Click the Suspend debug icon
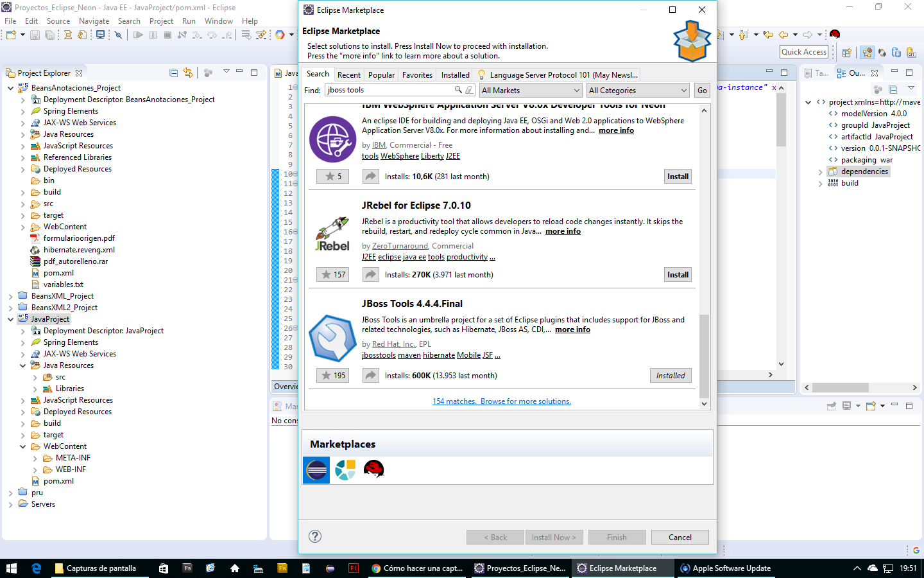 pos(153,35)
